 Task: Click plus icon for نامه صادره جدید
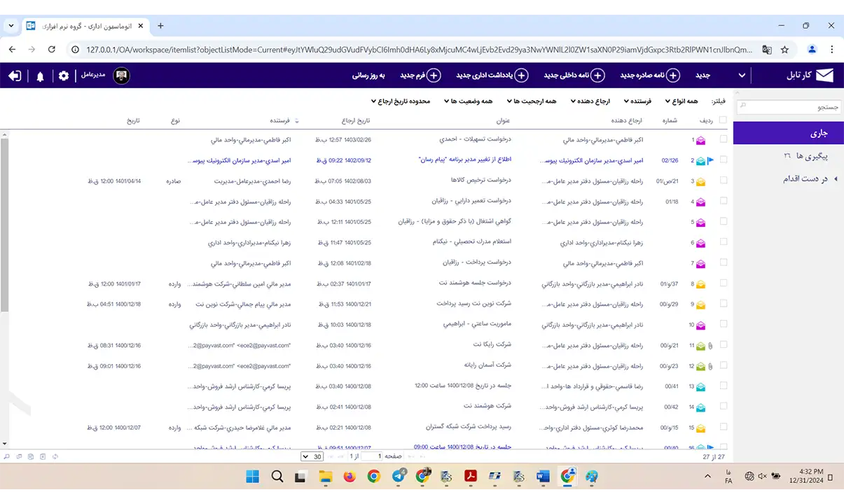[672, 76]
